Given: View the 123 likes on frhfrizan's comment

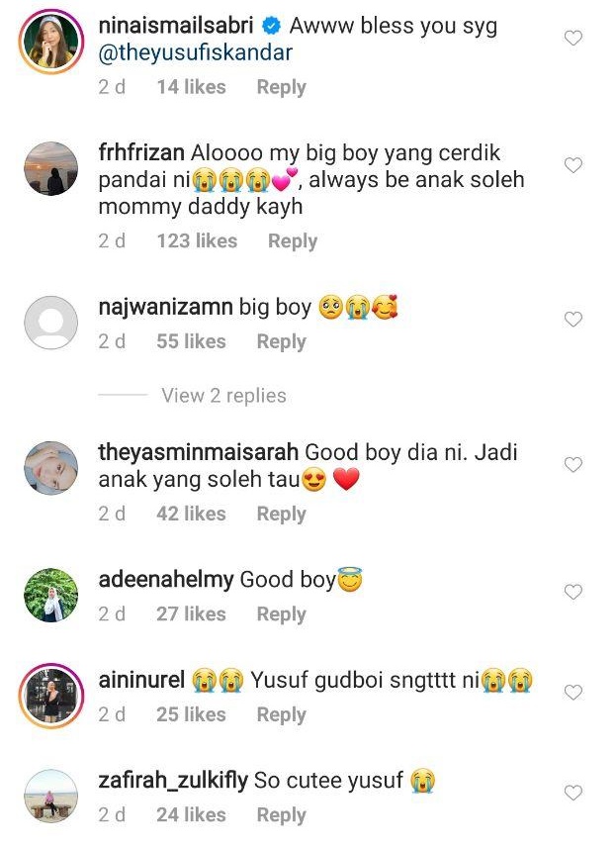Looking at the screenshot, I should (197, 240).
